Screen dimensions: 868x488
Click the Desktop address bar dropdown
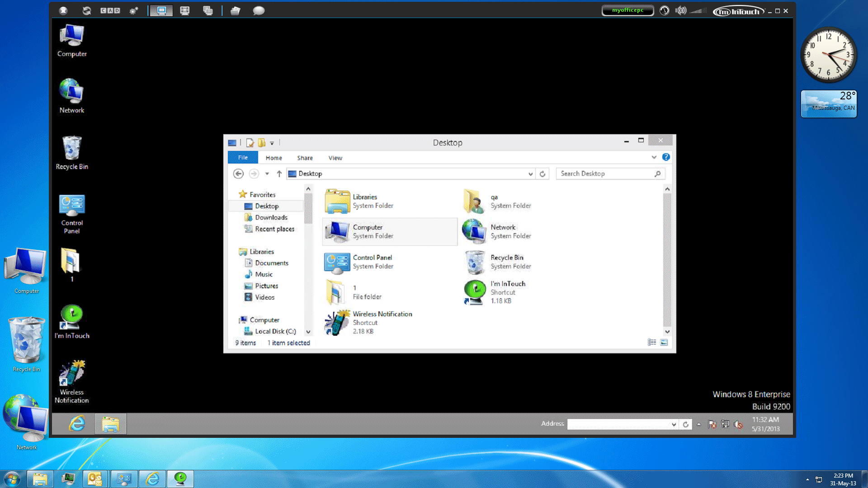[527, 174]
